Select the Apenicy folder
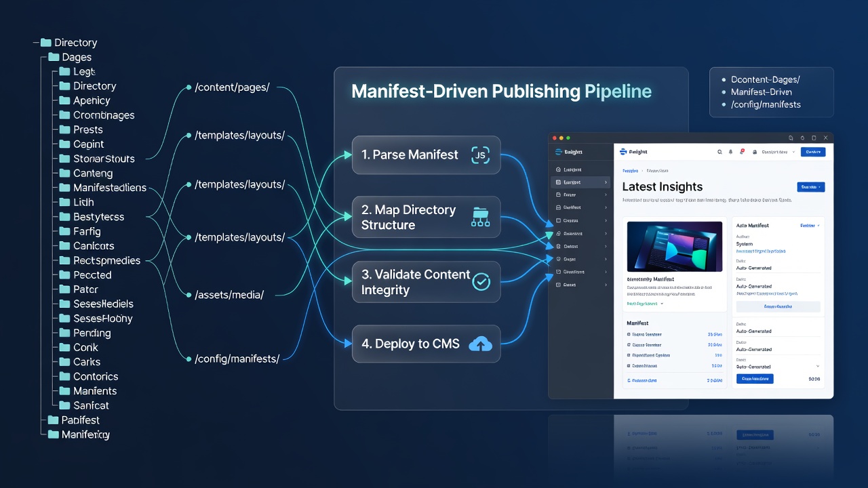Image resolution: width=868 pixels, height=488 pixels. click(x=85, y=100)
